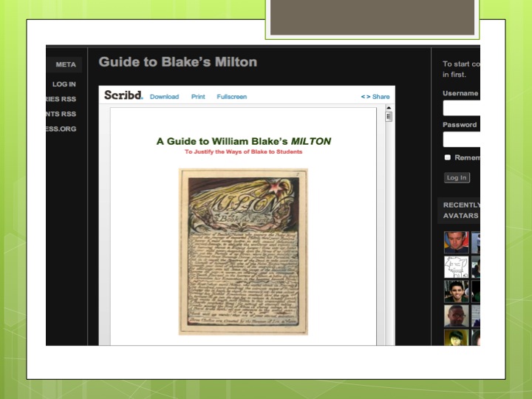Toggle the Remember me checkbox
This screenshot has width=532, height=399.
[x=448, y=157]
